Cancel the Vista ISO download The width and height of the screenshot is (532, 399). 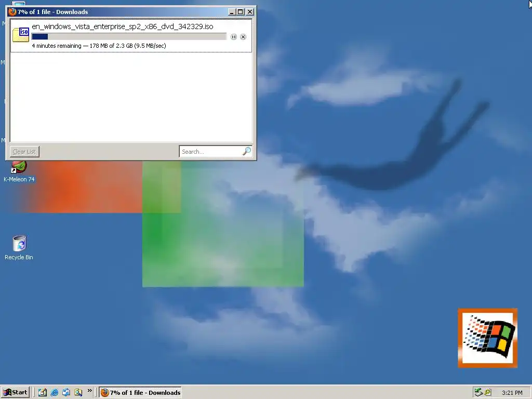tap(243, 37)
